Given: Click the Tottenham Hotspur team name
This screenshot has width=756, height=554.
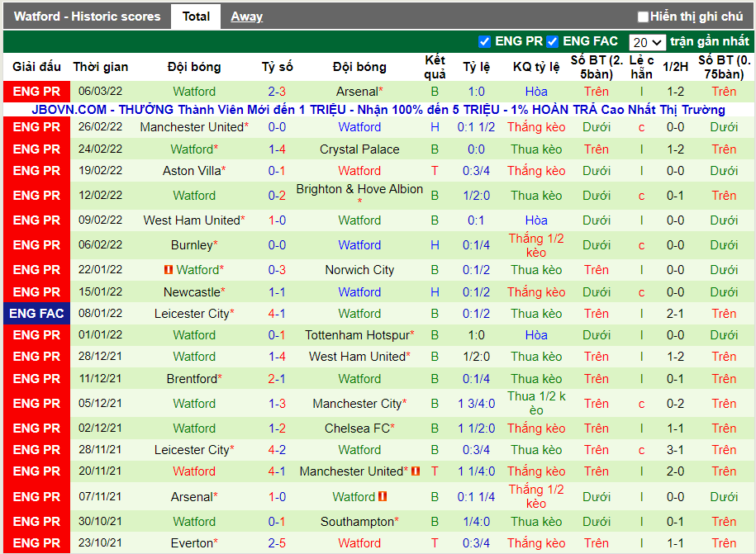Looking at the screenshot, I should 357,335.
